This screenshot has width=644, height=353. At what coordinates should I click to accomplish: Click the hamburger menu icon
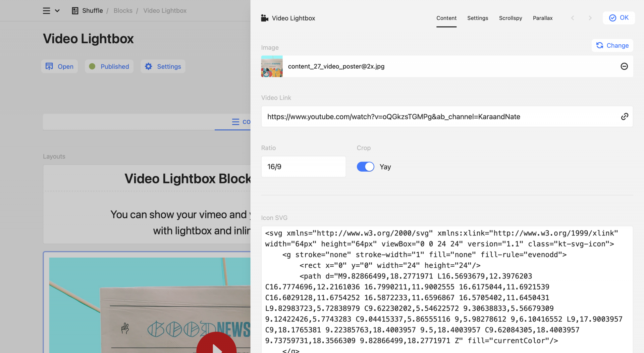coord(46,11)
